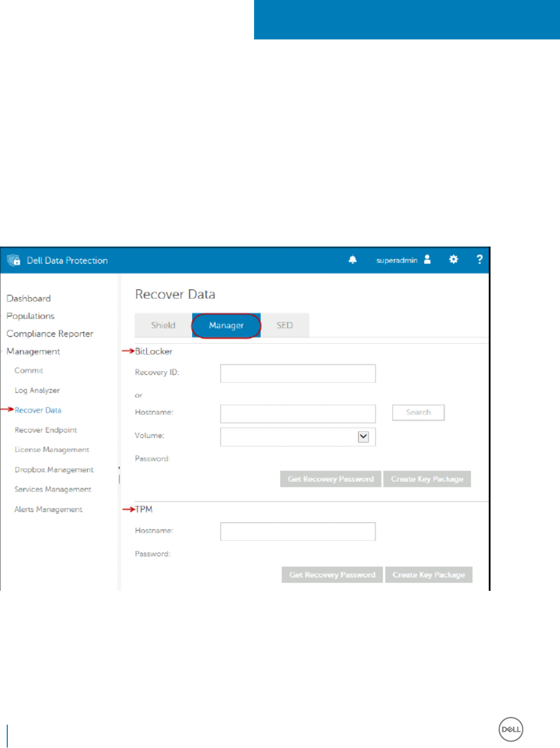
Task: Click the TPM section heading
Action: click(x=144, y=509)
